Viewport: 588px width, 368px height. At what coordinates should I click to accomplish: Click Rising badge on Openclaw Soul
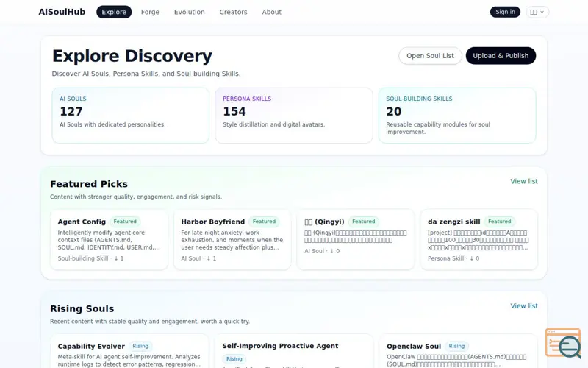[x=456, y=346]
